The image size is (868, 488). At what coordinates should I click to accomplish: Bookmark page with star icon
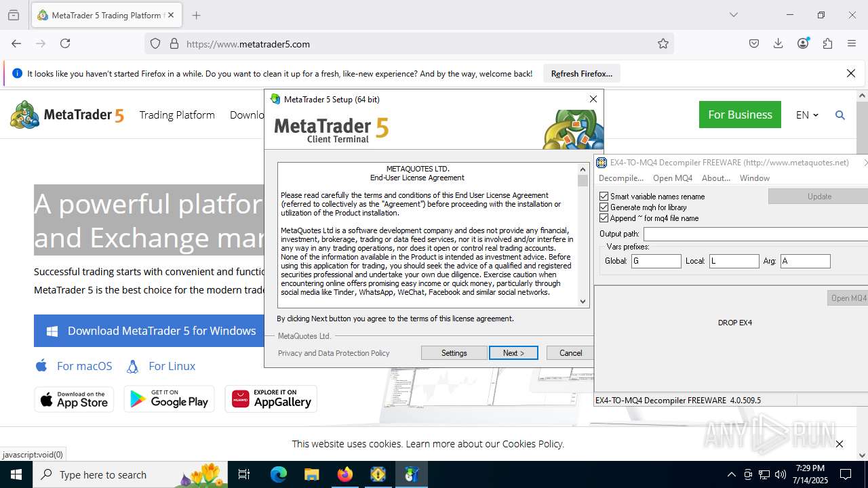[x=663, y=43]
